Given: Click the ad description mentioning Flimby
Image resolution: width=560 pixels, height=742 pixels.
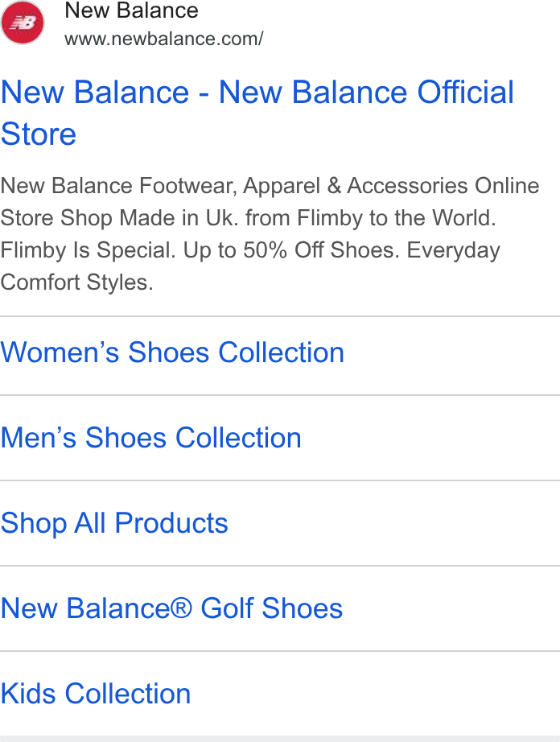Looking at the screenshot, I should coord(270,233).
